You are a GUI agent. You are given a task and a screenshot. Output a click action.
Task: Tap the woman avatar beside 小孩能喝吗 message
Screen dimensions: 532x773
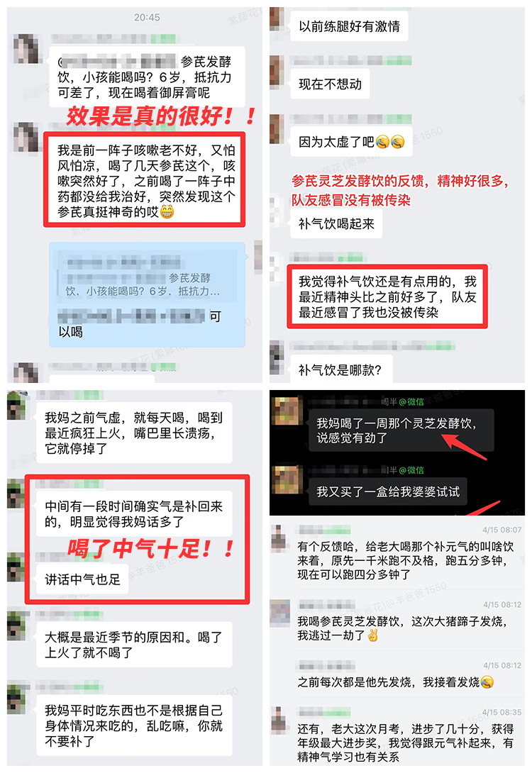point(26,49)
